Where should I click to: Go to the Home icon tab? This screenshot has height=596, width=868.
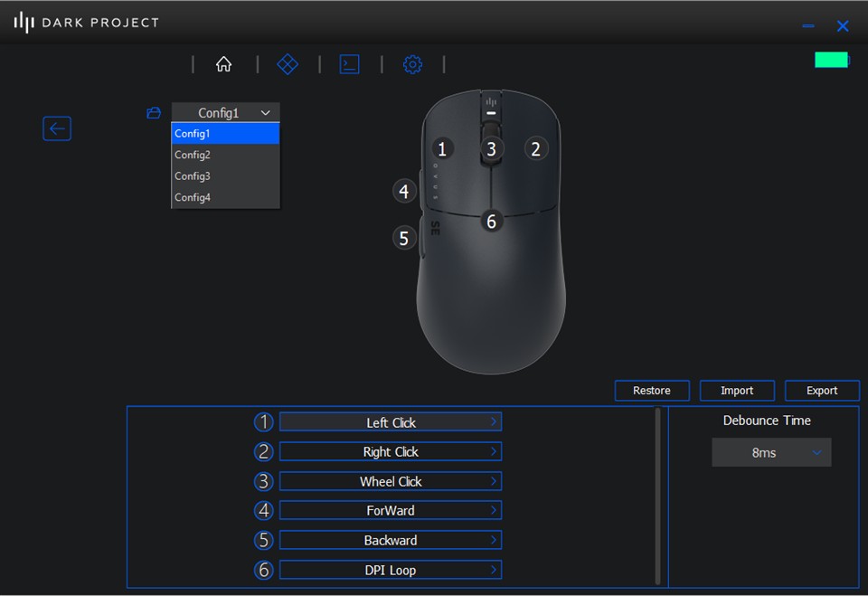[223, 64]
